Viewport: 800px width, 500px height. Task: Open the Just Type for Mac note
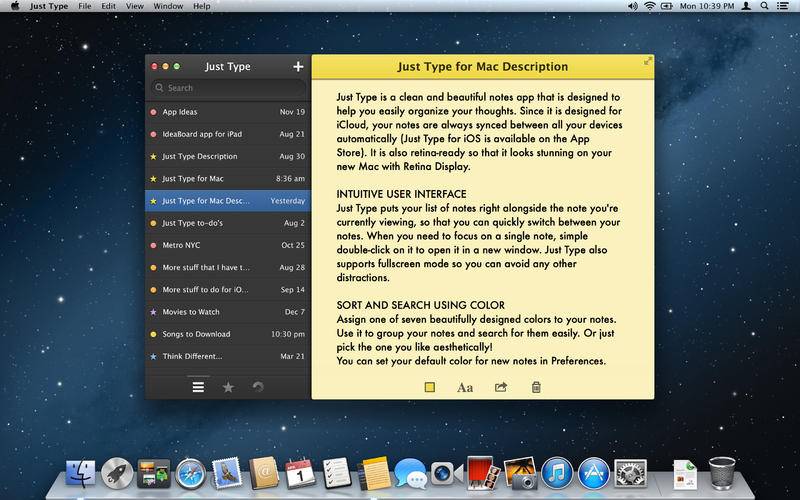[228, 179]
